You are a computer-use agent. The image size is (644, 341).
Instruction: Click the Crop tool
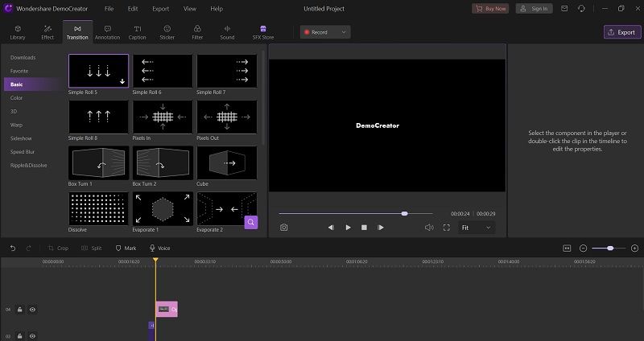click(58, 249)
